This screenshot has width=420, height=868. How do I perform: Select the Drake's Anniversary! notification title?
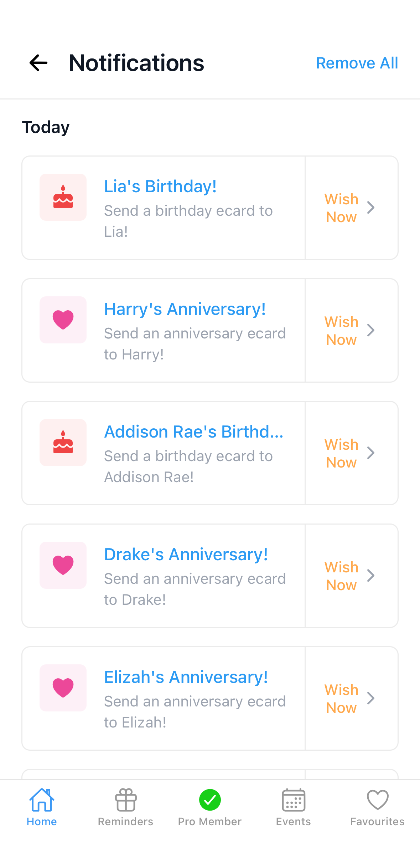[186, 555]
